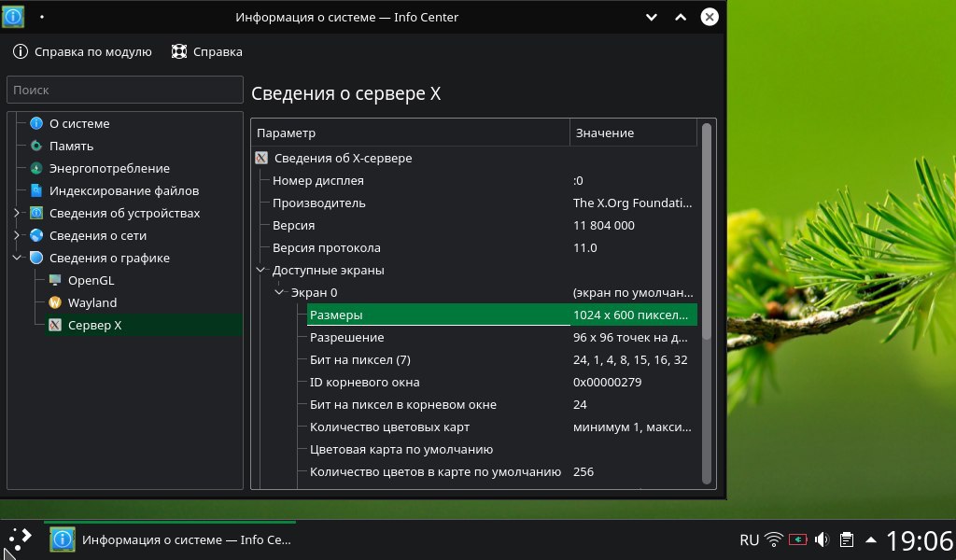Collapse the Экран 0 node
This screenshot has height=560, width=956.
[279, 292]
